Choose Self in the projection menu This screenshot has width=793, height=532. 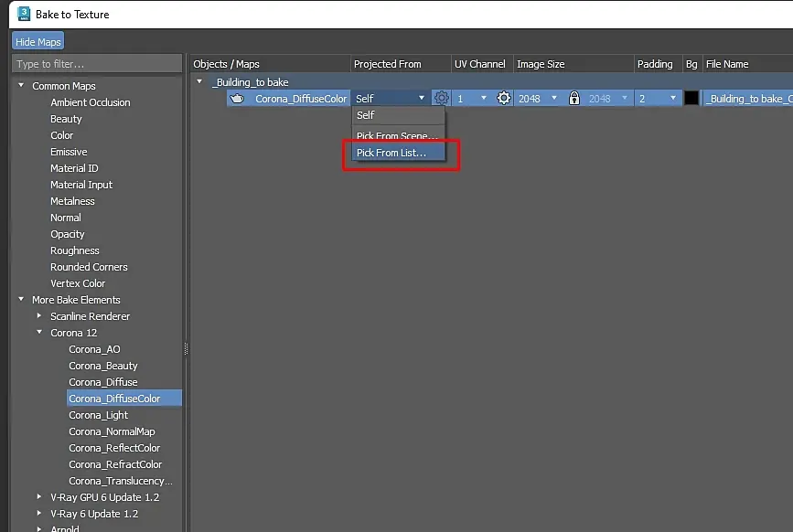pyautogui.click(x=399, y=115)
